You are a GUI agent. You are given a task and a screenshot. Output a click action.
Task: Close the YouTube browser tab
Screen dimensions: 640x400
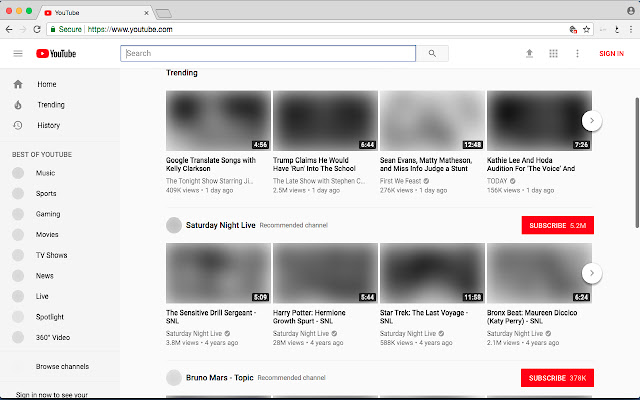click(x=147, y=13)
